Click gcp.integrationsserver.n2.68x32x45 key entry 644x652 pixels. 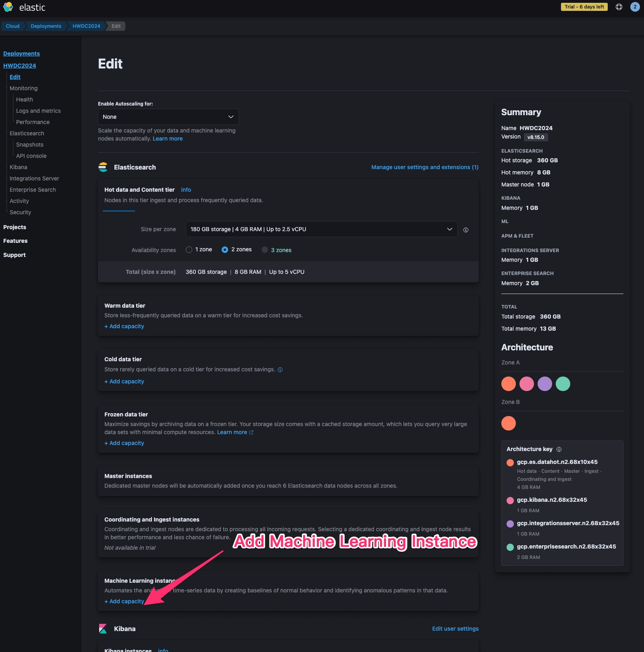tap(568, 523)
